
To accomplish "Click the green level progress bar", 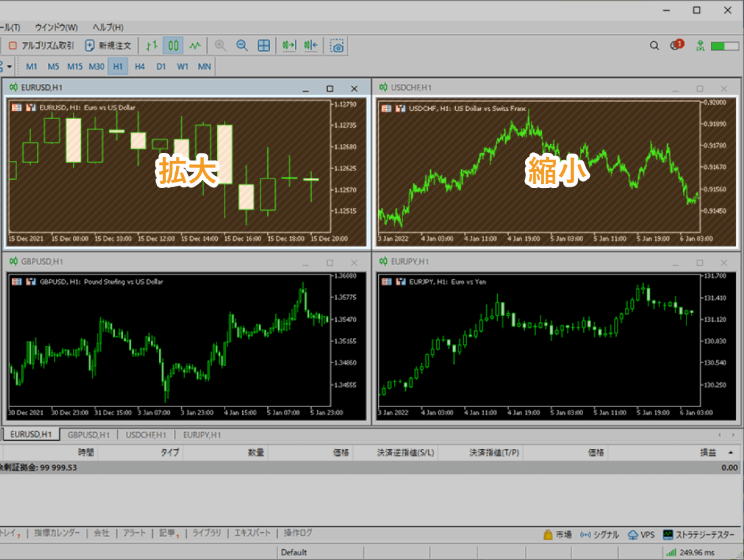I will point(724,45).
